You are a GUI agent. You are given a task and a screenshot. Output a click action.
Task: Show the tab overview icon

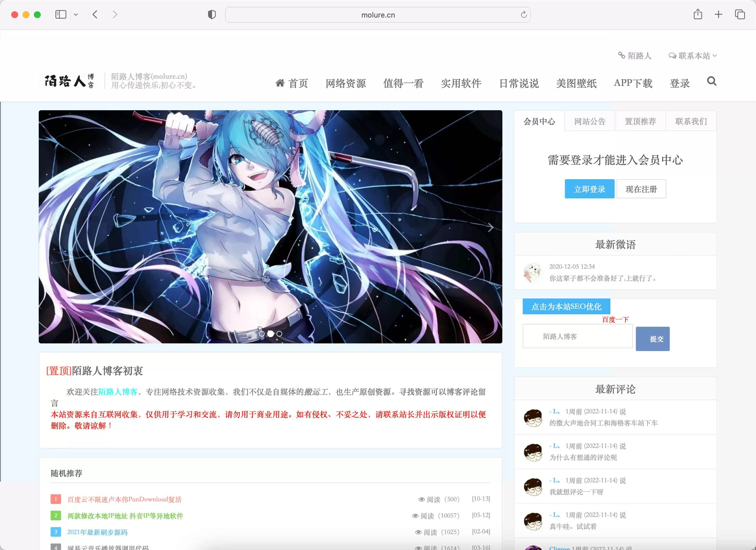coord(740,15)
